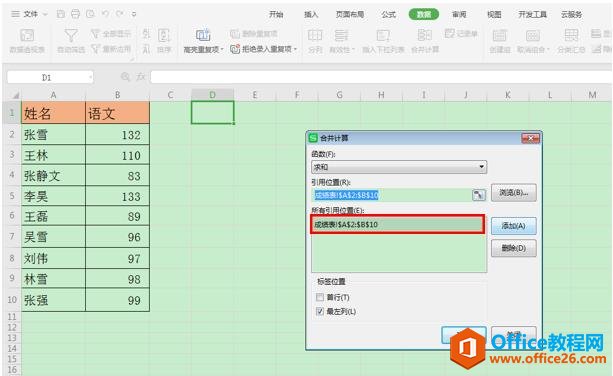Select row 6 header
Viewport: 613px width, 376px height.
12,216
